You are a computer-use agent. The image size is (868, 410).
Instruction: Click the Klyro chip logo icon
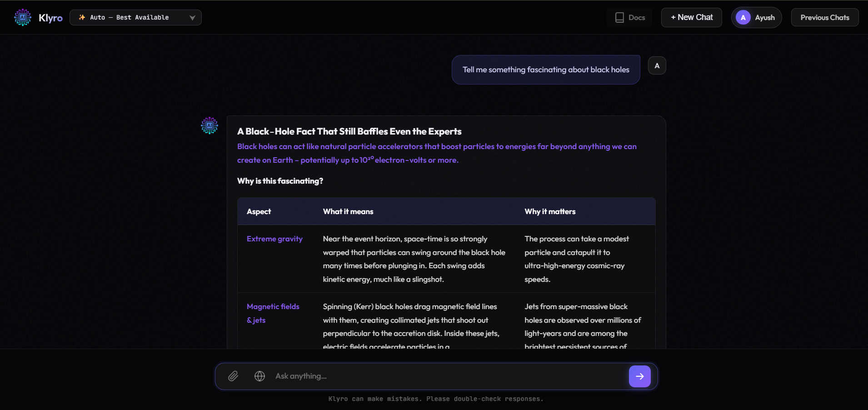click(23, 17)
